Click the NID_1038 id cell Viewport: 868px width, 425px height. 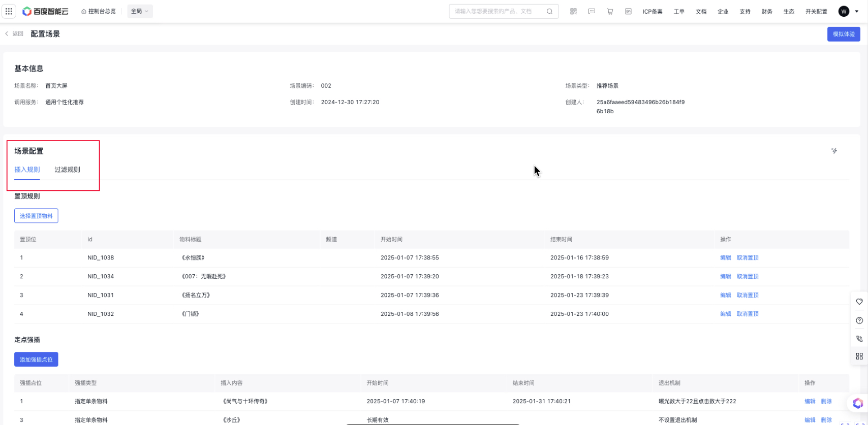pyautogui.click(x=101, y=257)
